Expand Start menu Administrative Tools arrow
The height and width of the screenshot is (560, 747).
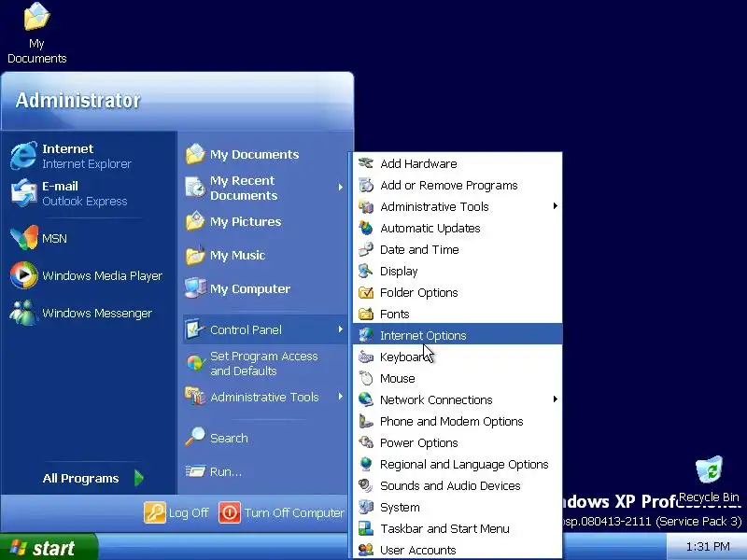340,396
